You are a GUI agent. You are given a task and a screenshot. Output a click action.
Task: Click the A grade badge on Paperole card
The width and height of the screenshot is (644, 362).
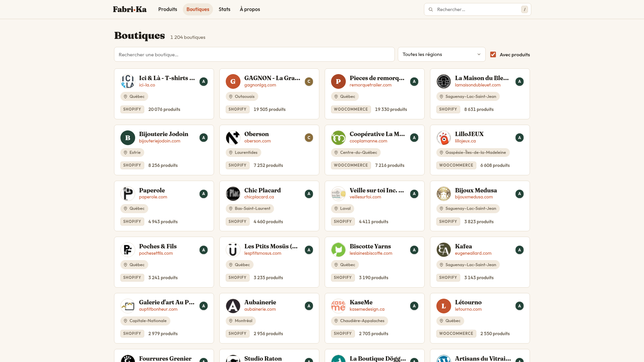click(204, 194)
